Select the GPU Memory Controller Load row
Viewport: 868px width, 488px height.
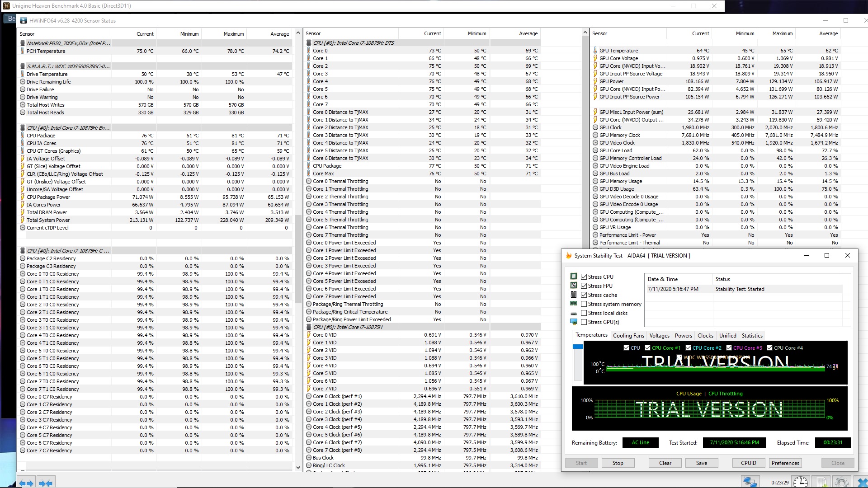(x=717, y=158)
